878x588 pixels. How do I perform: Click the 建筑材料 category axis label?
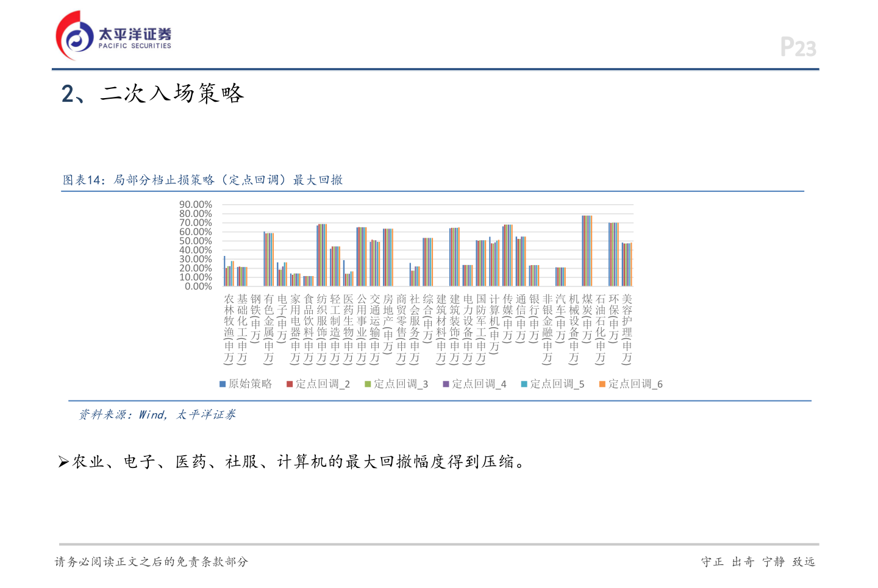[441, 329]
